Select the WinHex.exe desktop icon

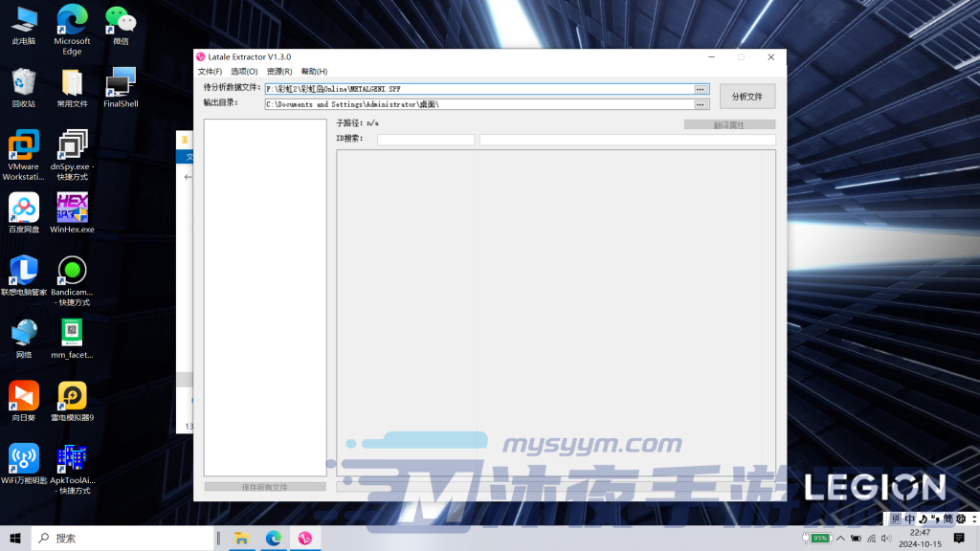click(73, 212)
